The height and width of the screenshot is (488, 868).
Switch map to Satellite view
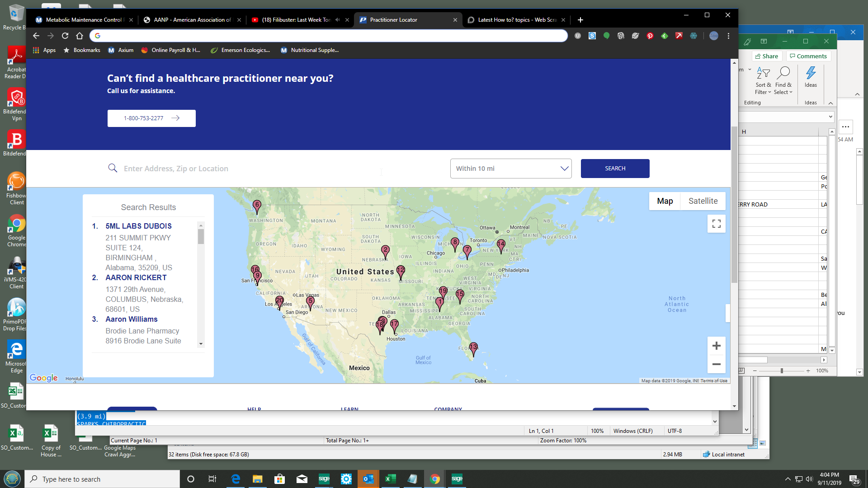(x=703, y=201)
